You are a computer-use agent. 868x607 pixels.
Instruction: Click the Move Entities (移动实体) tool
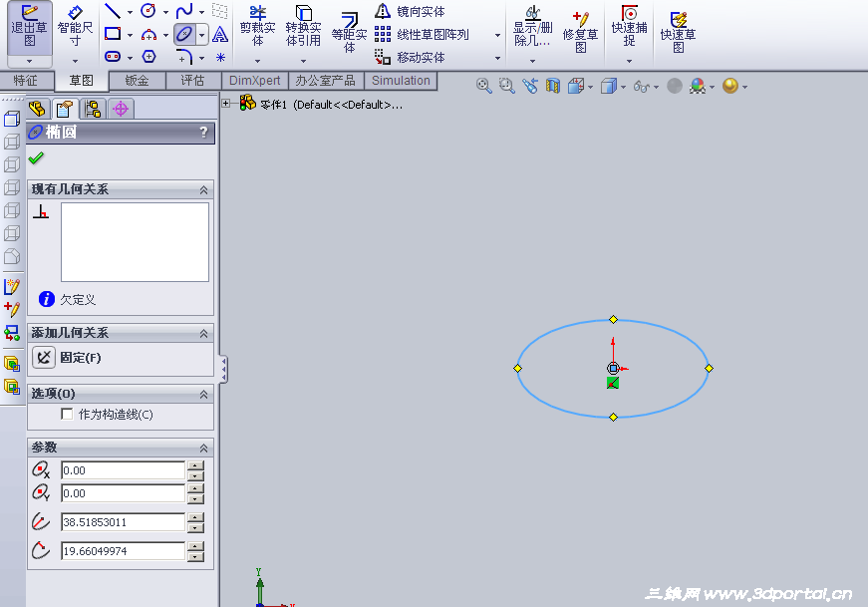410,57
